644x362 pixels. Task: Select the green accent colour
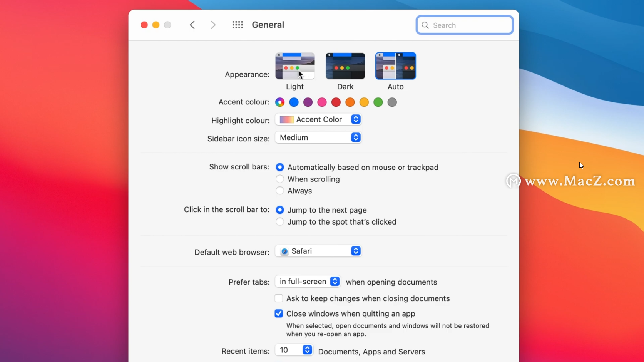pos(378,102)
